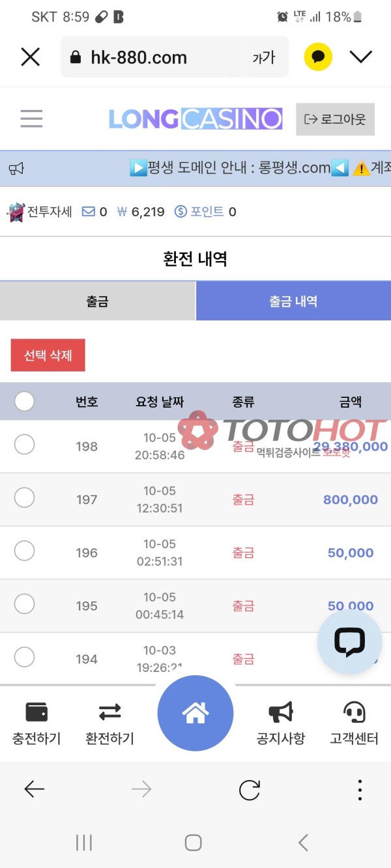The image size is (391, 868).
Task: Open the blue home button icon
Action: click(x=195, y=713)
